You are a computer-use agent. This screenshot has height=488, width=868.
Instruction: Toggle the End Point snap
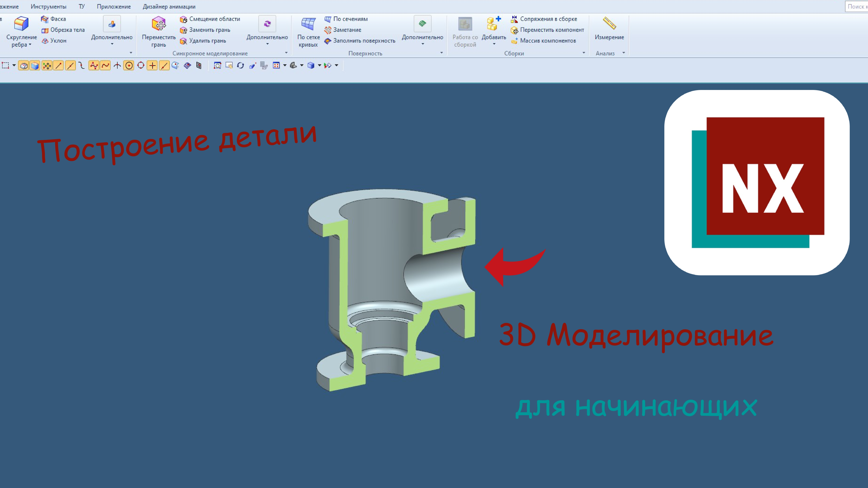[x=58, y=65]
